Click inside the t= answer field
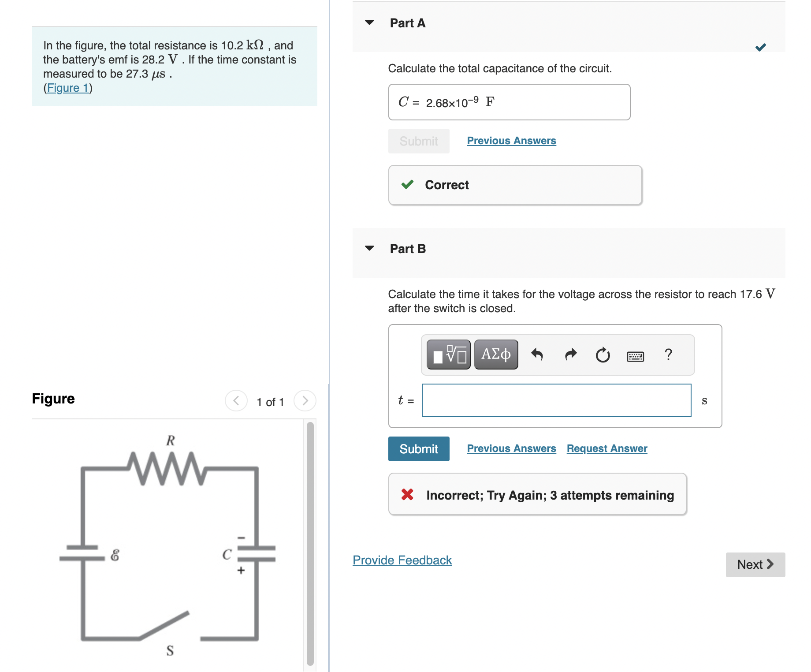811x672 pixels. (x=556, y=400)
